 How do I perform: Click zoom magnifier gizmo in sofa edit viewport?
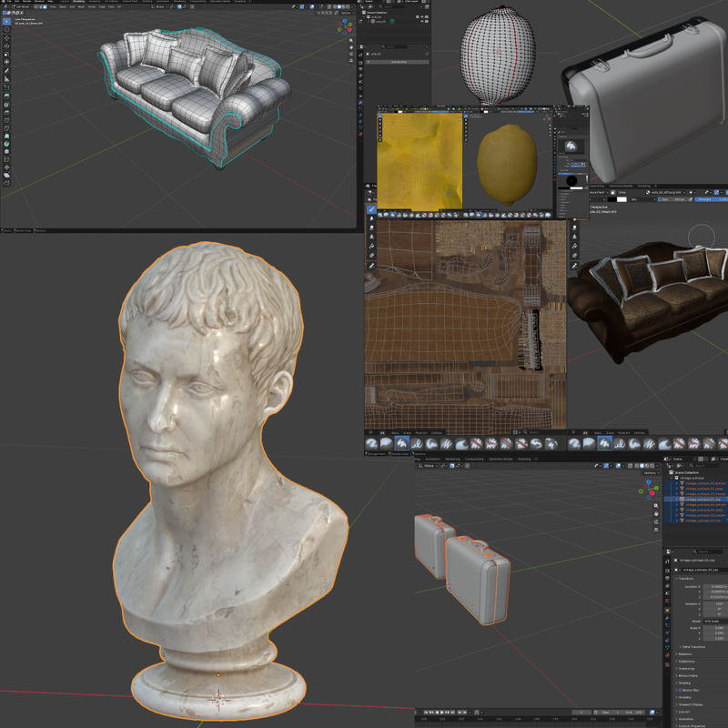click(x=351, y=40)
